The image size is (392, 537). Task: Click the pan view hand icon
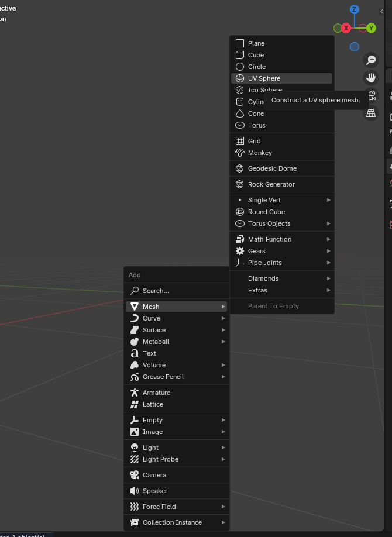[371, 78]
